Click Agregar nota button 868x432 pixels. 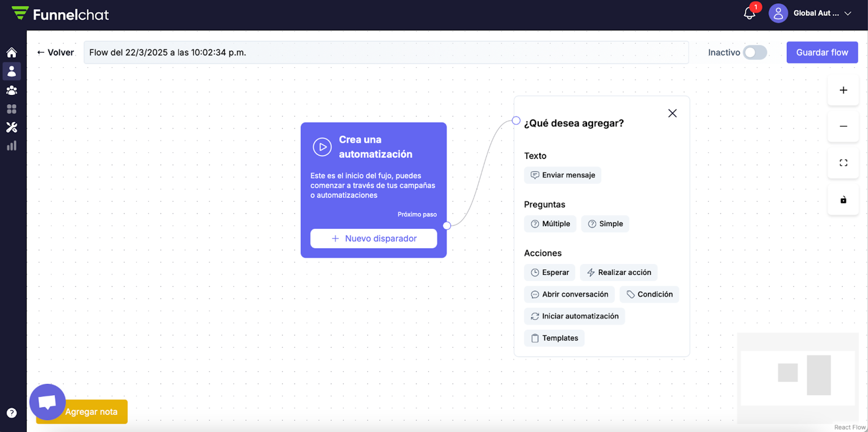(x=91, y=412)
